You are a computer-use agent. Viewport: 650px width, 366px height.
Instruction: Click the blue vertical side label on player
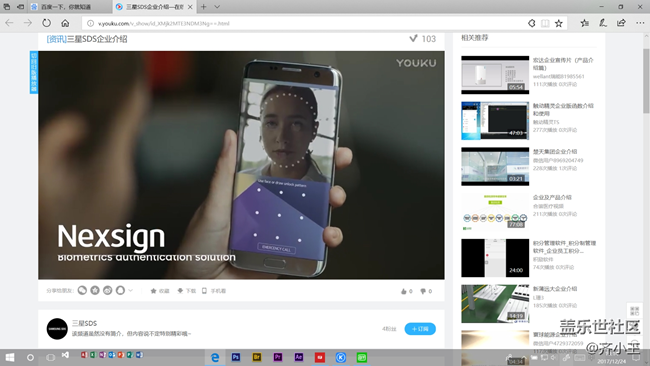(x=34, y=73)
